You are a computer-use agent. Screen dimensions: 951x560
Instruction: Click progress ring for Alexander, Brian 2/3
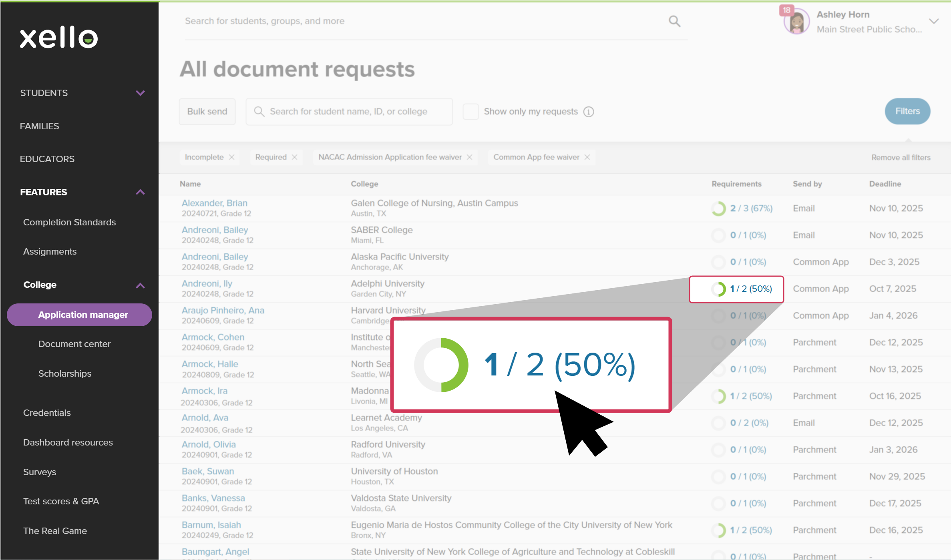pos(718,209)
